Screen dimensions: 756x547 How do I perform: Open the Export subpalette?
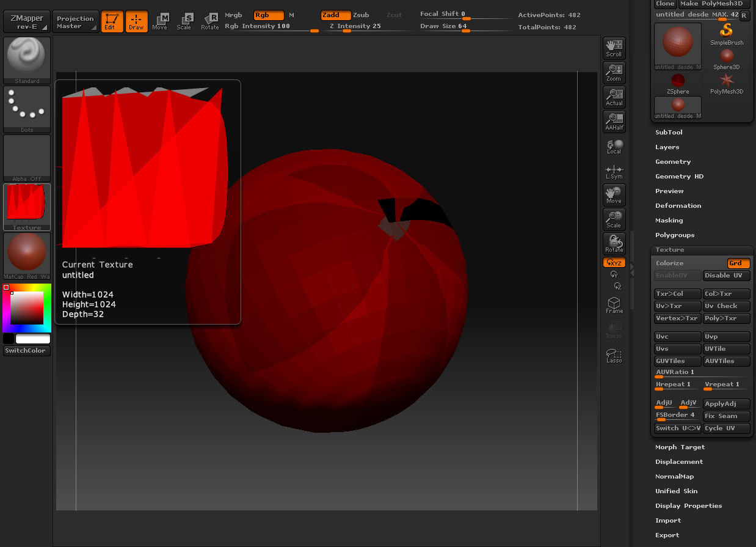(x=667, y=535)
